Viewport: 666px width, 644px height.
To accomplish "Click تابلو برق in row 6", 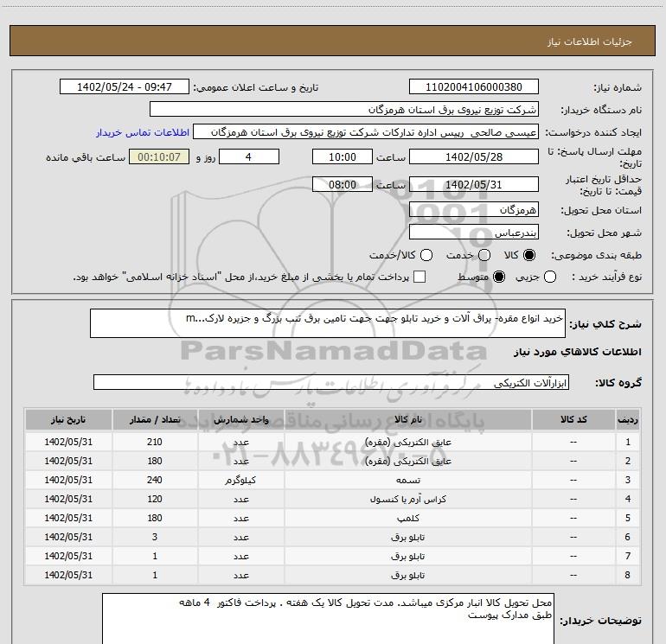I will [407, 537].
